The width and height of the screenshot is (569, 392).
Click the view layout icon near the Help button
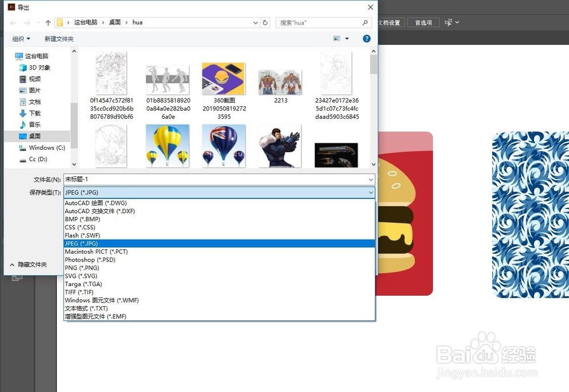pyautogui.click(x=336, y=38)
